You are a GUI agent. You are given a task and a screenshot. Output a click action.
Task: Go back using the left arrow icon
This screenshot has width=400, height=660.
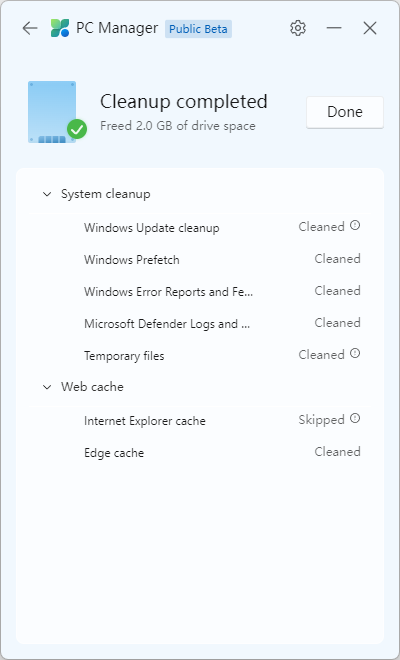click(30, 28)
